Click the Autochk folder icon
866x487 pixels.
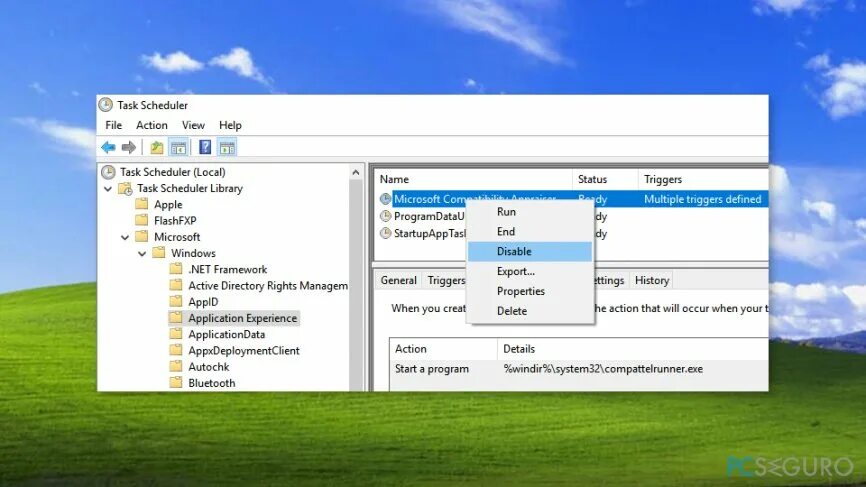coord(176,367)
